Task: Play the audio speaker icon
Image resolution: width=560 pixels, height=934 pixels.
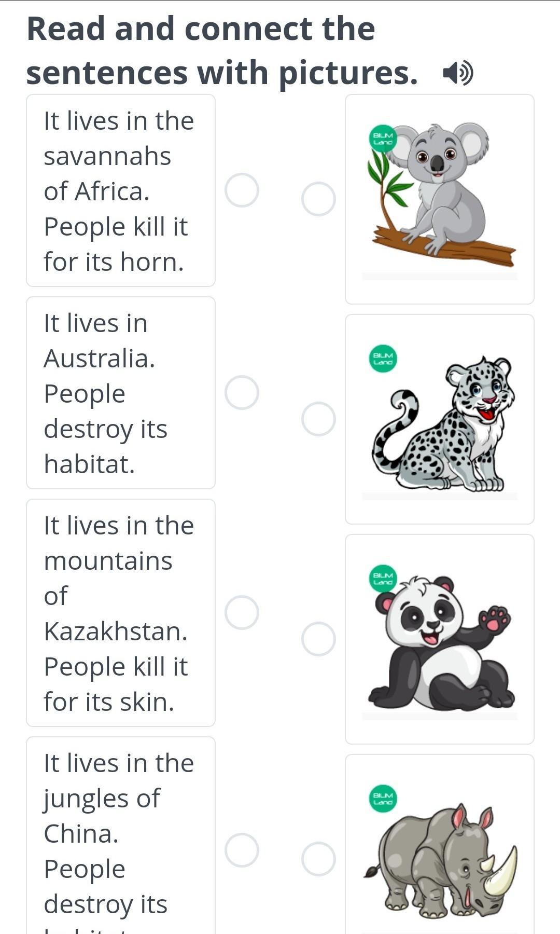Action: [458, 73]
